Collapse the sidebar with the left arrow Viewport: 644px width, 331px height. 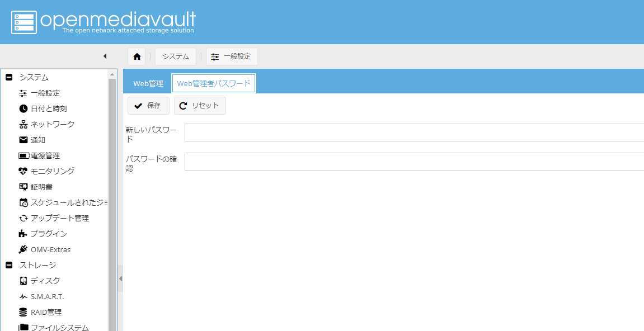coord(105,56)
